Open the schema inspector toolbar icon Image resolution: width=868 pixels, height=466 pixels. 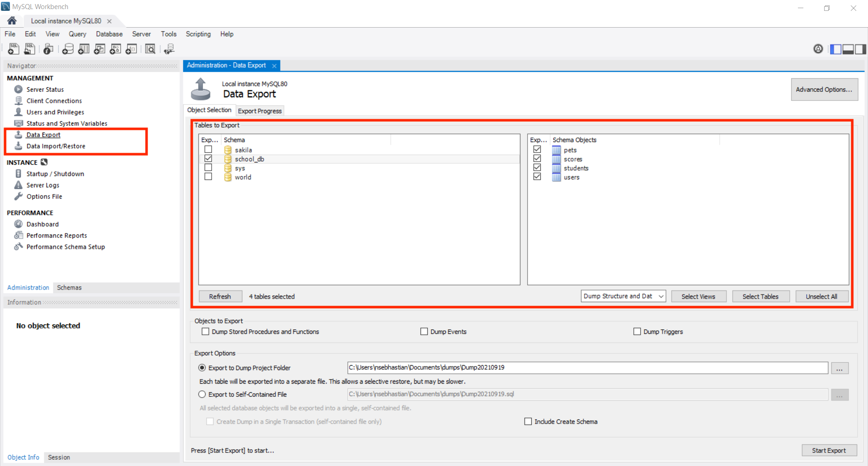coord(48,49)
